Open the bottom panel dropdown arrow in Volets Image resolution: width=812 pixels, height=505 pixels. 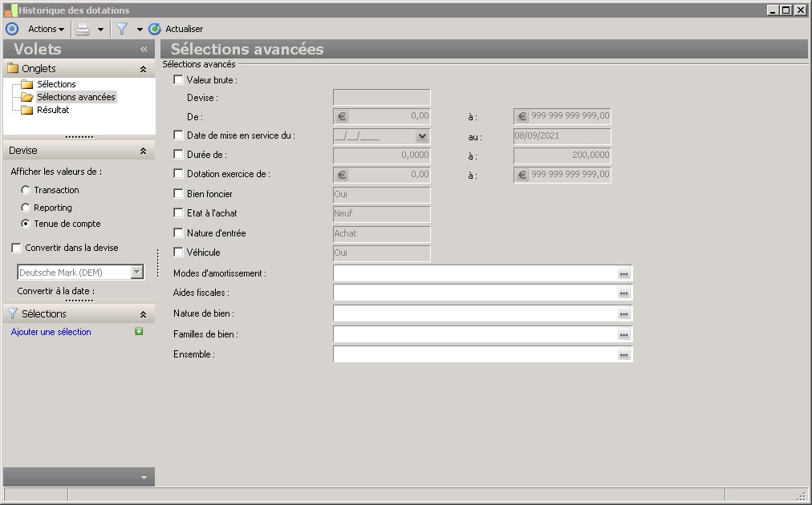144,478
